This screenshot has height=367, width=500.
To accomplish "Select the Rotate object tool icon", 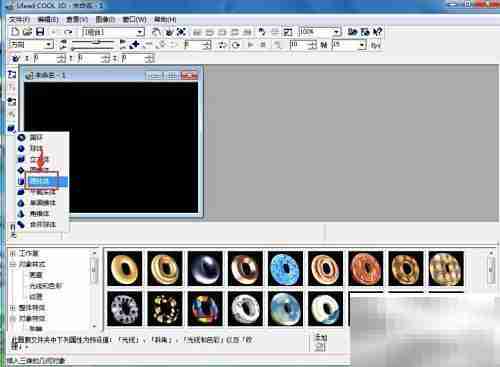I will tap(169, 32).
